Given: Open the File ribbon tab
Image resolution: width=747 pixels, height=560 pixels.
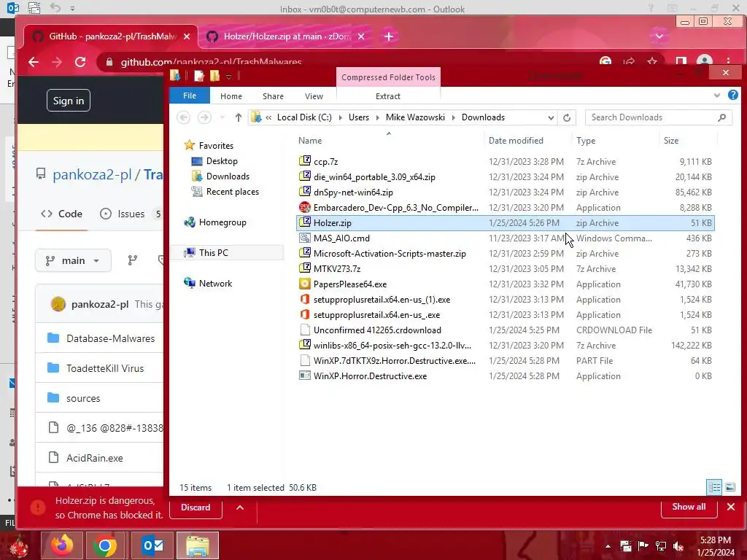Looking at the screenshot, I should pos(190,96).
